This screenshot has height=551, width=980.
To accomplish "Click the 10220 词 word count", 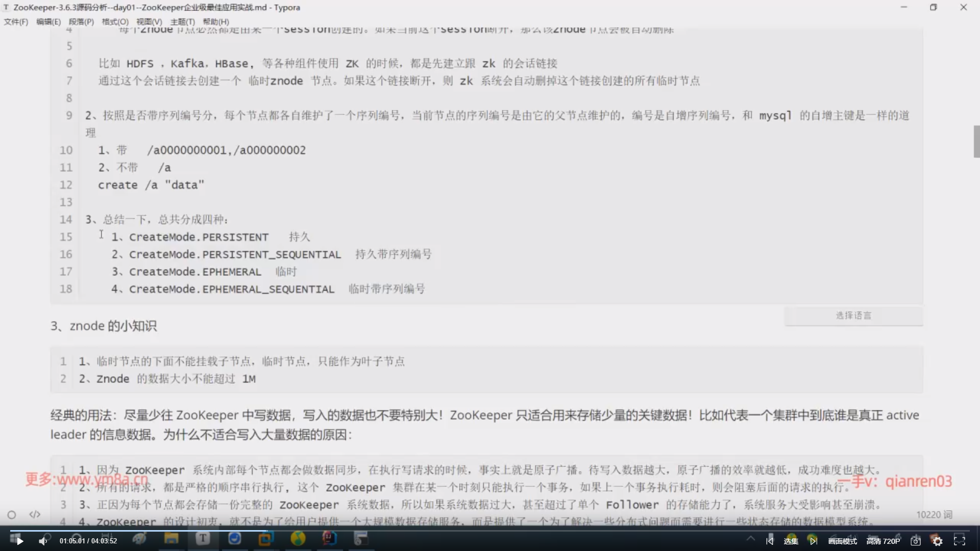I will point(934,514).
